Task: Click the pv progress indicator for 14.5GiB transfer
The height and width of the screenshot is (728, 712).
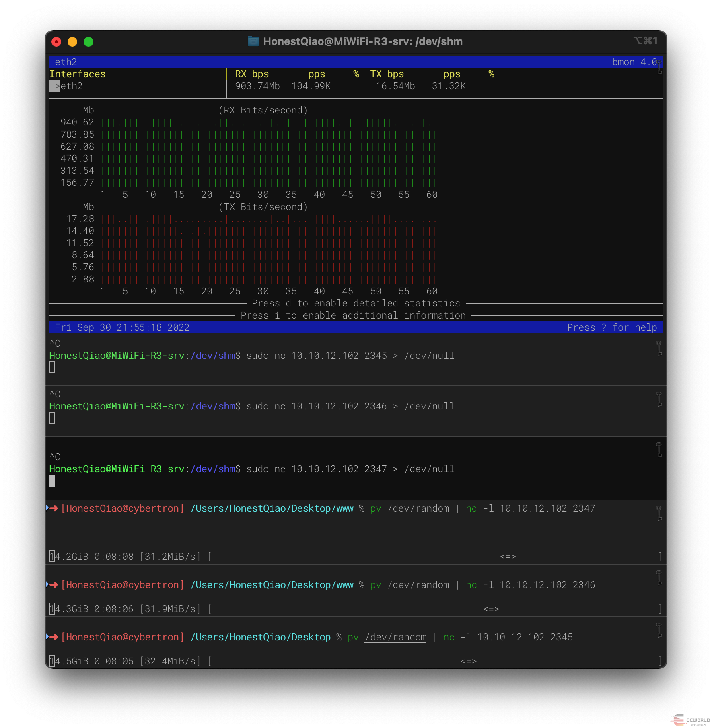Action: [x=468, y=661]
